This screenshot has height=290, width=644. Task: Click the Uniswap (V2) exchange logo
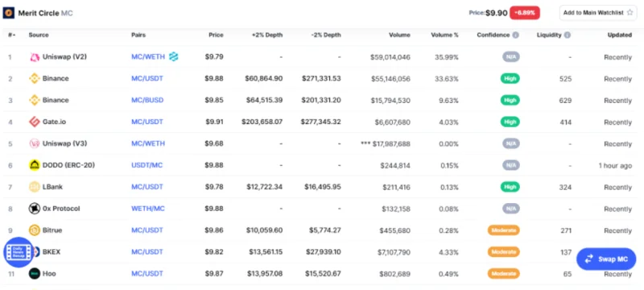pyautogui.click(x=35, y=57)
